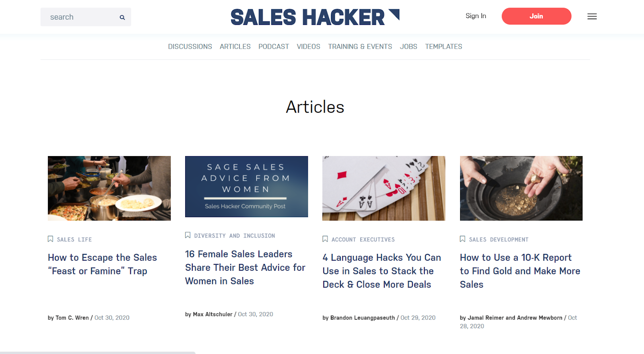Open the 16 Female Sales Leaders article

click(x=245, y=268)
